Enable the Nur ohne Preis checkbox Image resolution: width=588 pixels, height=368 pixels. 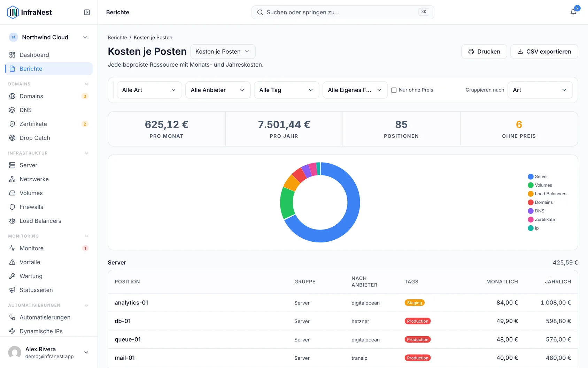pos(394,90)
